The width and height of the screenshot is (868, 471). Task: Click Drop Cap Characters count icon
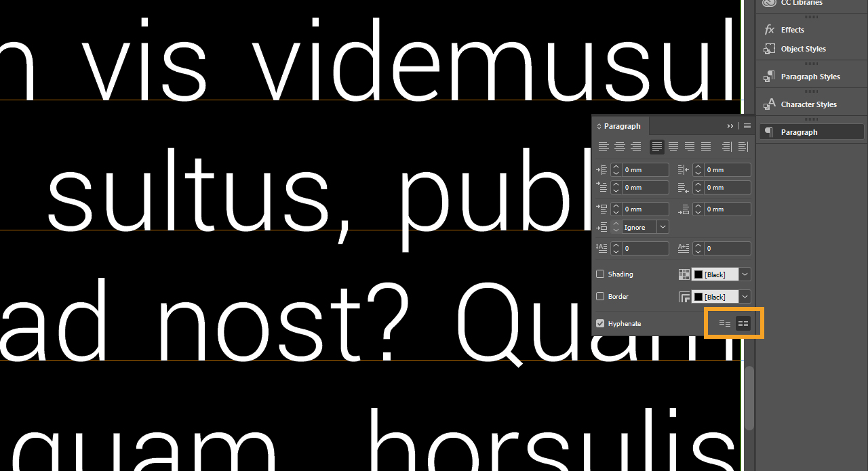(684, 248)
